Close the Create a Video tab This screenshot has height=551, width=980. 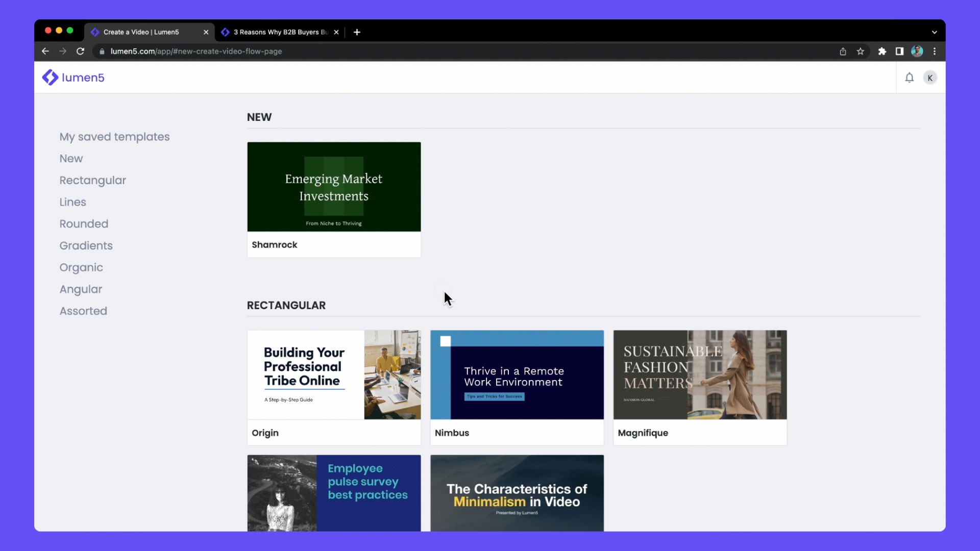(206, 32)
